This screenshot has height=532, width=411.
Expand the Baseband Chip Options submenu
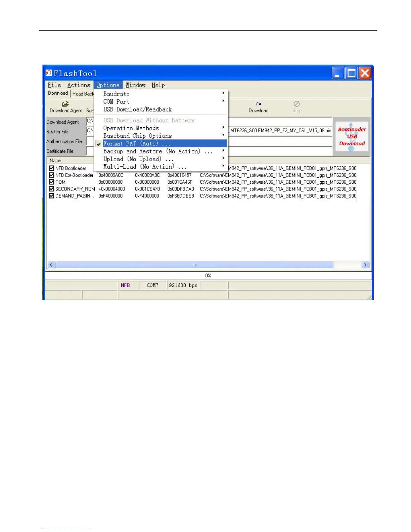(161, 136)
